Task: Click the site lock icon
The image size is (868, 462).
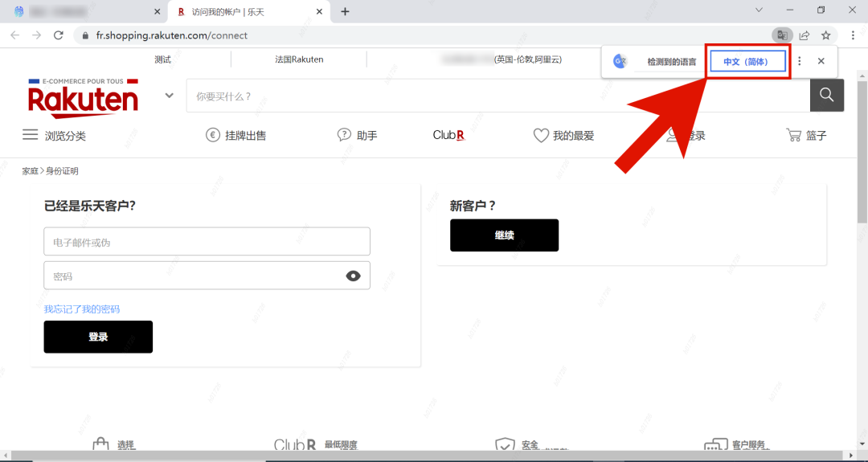Action: point(84,35)
